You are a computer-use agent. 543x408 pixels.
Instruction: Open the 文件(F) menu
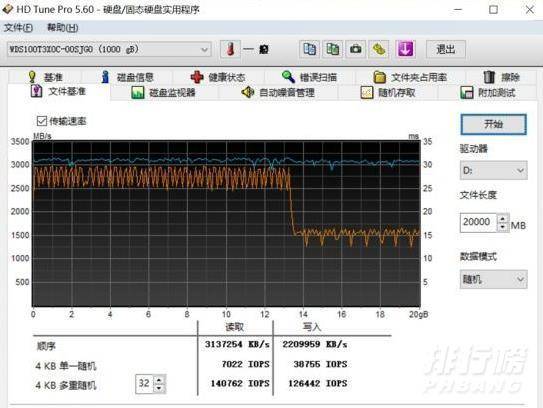18,27
